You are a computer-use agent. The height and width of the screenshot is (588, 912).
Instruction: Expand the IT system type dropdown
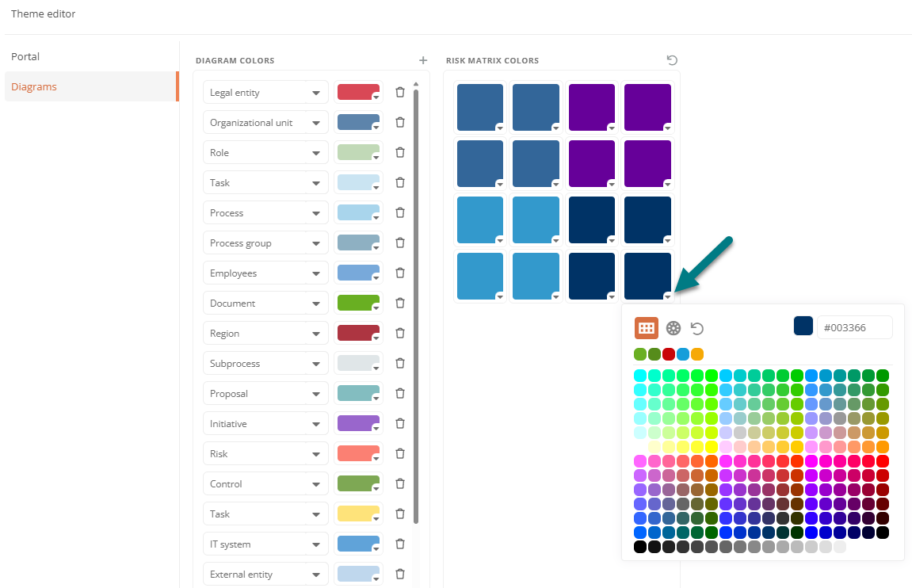316,544
